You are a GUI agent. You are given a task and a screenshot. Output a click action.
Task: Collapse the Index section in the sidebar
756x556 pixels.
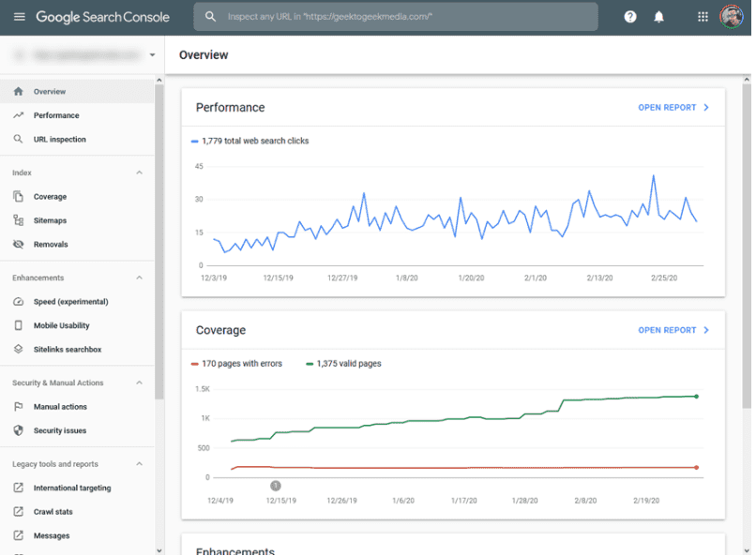139,173
